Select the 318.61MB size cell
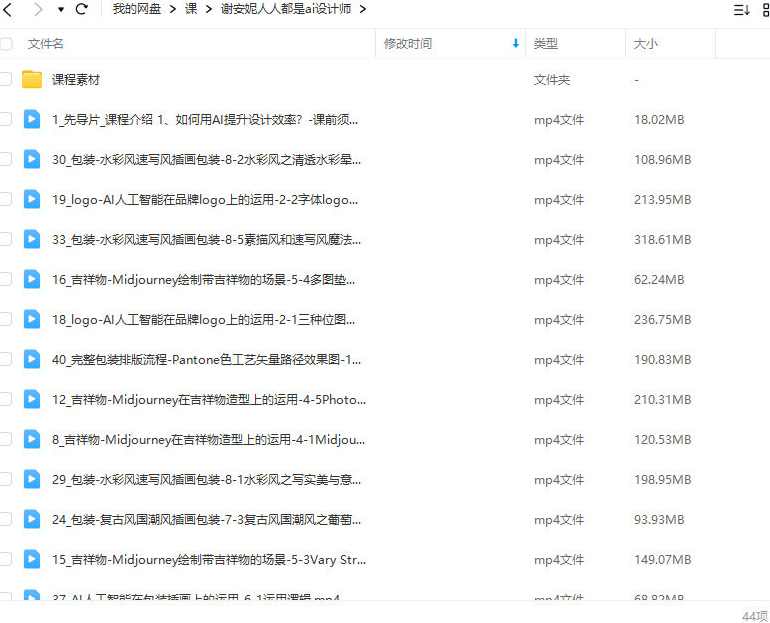 (x=662, y=240)
